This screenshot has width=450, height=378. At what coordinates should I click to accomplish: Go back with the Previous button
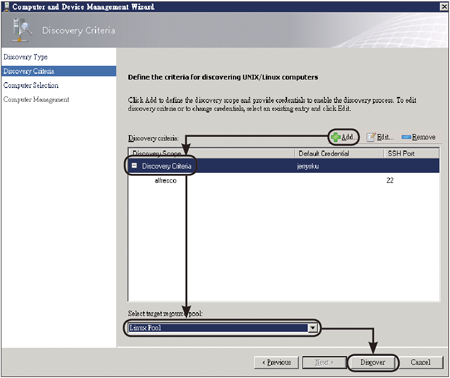pos(276,362)
